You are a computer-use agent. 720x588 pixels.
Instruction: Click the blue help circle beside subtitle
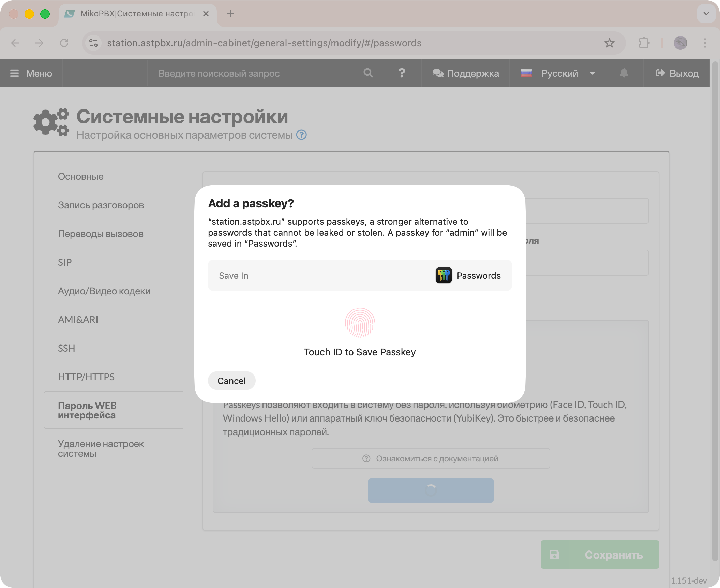tap(301, 135)
